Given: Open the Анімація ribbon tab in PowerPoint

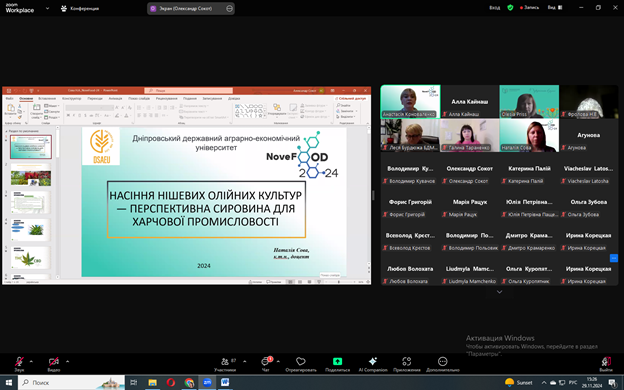Looking at the screenshot, I should pyautogui.click(x=115, y=98).
